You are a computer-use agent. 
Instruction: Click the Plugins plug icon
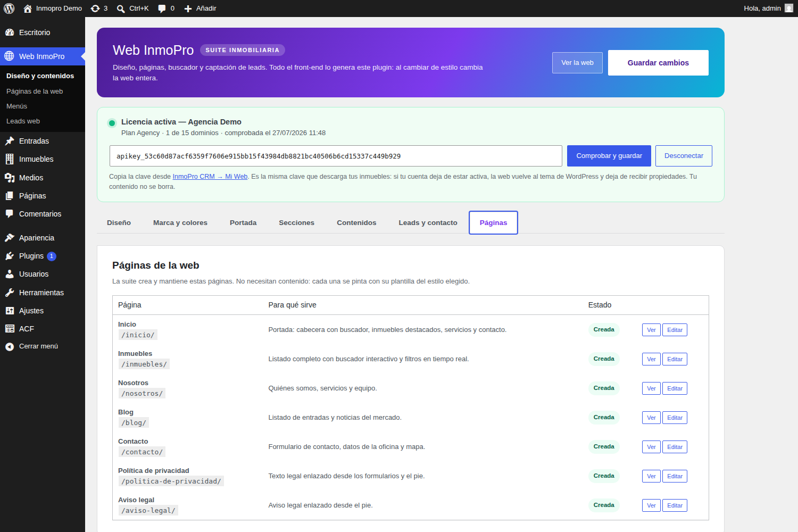[x=10, y=256]
